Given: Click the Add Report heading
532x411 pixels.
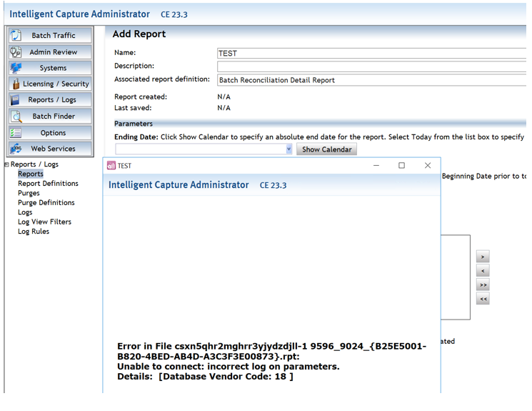Looking at the screenshot, I should 139,34.
